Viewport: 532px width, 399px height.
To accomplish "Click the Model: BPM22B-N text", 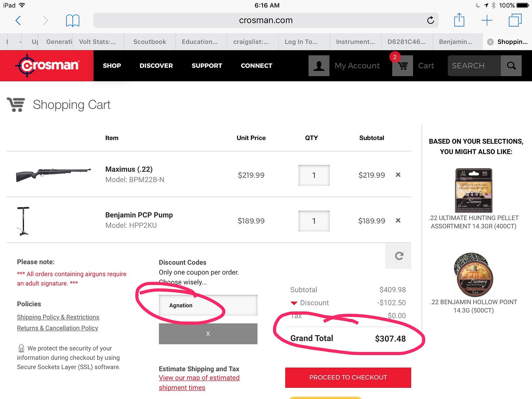I will pos(135,180).
